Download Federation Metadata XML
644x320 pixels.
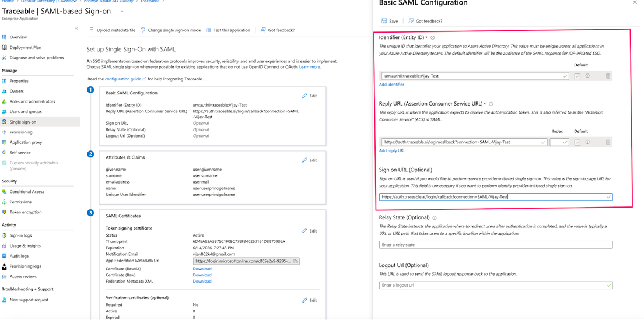(x=202, y=282)
